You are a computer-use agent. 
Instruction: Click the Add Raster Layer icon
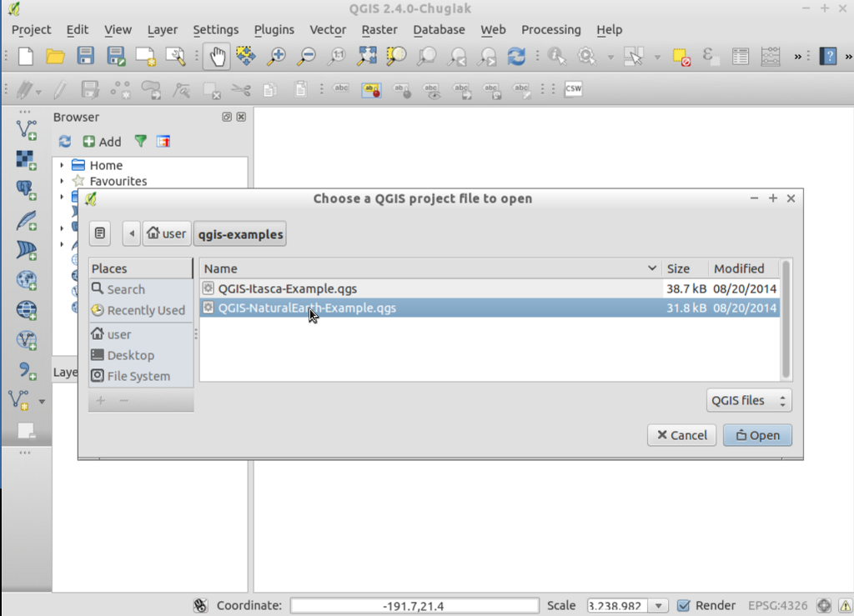pyautogui.click(x=26, y=160)
